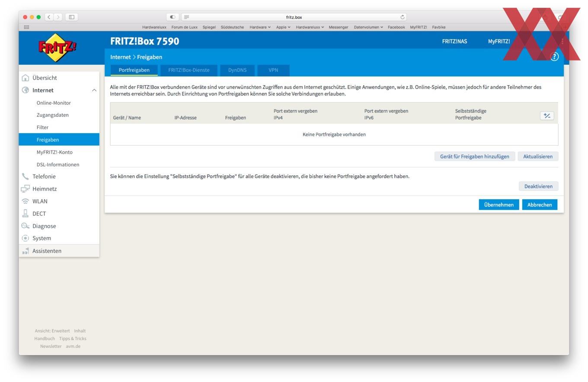588x382 pixels.
Task: Click the System icon
Action: pos(26,238)
